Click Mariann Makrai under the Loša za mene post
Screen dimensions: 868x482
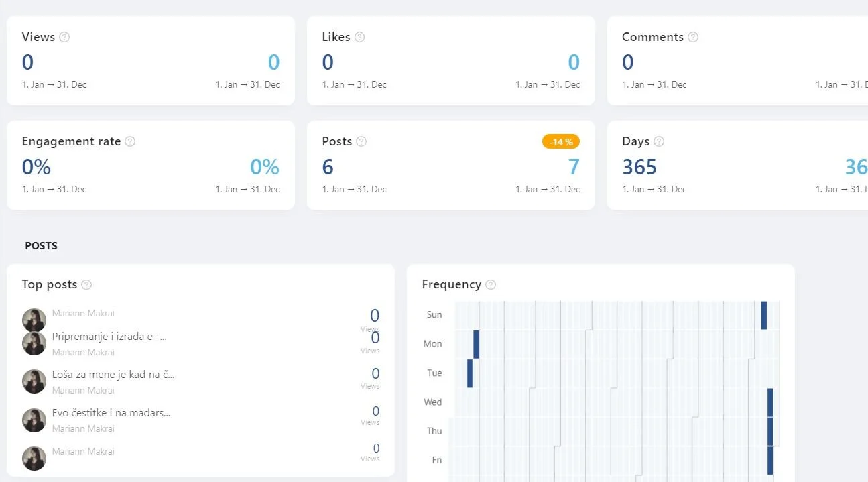tap(83, 390)
